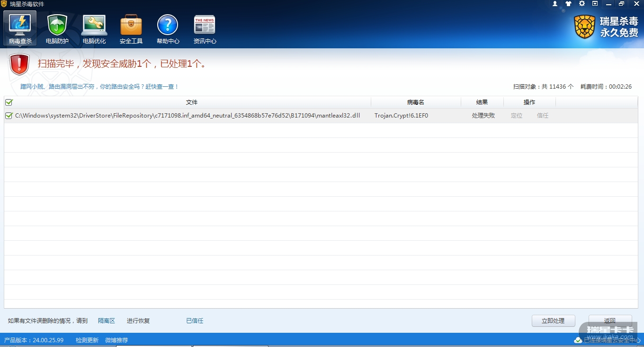Open the 电脑防护 shield section
This screenshot has width=644, height=347.
tap(57, 28)
